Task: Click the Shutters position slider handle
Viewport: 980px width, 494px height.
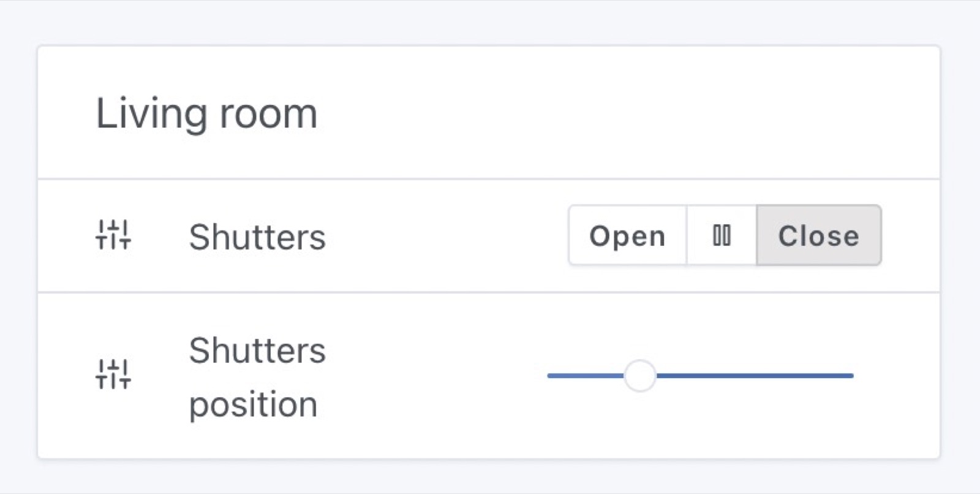Action: (639, 376)
